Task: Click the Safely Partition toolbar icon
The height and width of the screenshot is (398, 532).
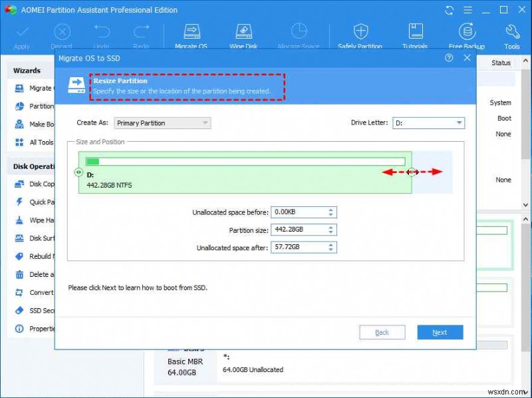Action: [x=360, y=33]
